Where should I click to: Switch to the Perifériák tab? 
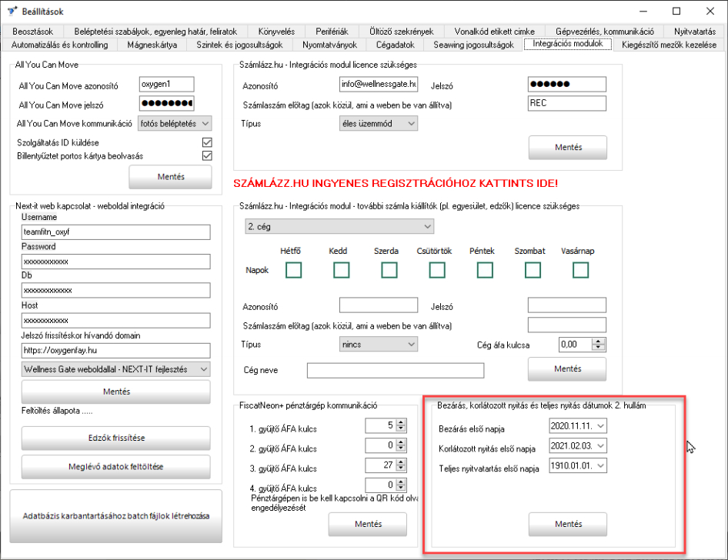[332, 32]
